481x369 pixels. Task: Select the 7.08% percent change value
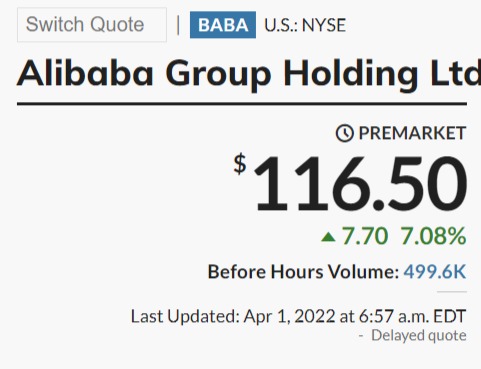(x=433, y=236)
